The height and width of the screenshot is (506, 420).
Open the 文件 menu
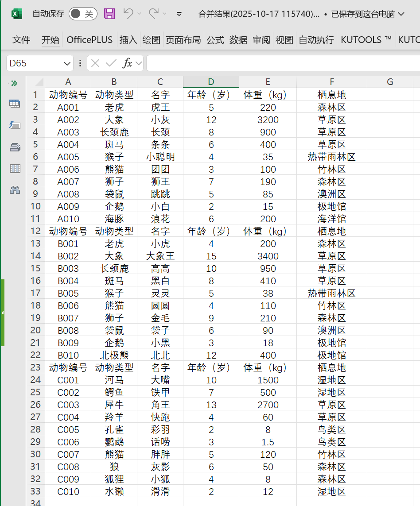coord(21,39)
